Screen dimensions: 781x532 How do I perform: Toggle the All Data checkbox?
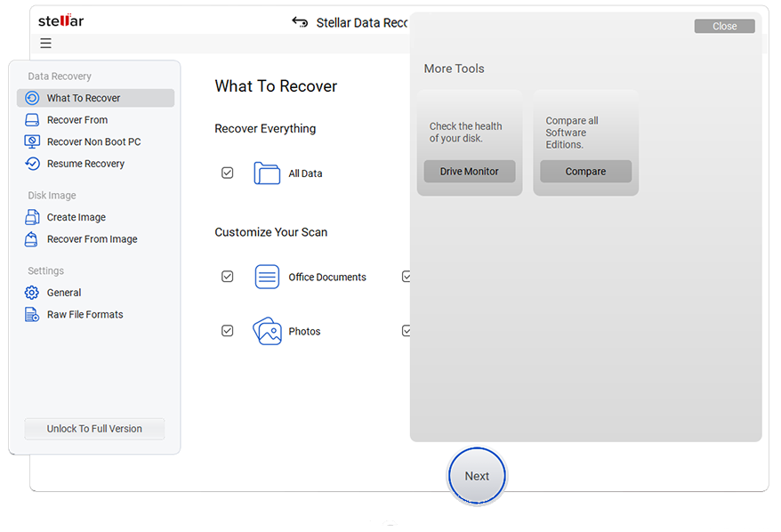(x=228, y=173)
